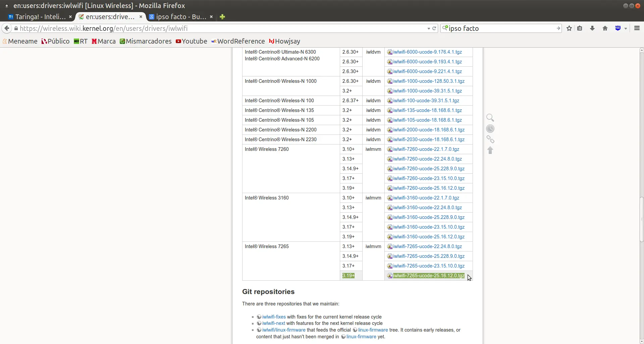Download iwlwifi-6000-ucode-9.176.4.1.tgz
This screenshot has width=644, height=344.
tap(427, 52)
